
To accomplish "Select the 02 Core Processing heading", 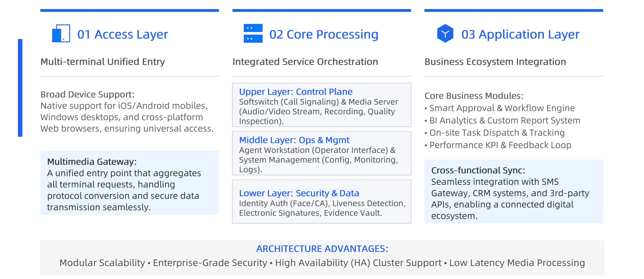I will pos(324,34).
